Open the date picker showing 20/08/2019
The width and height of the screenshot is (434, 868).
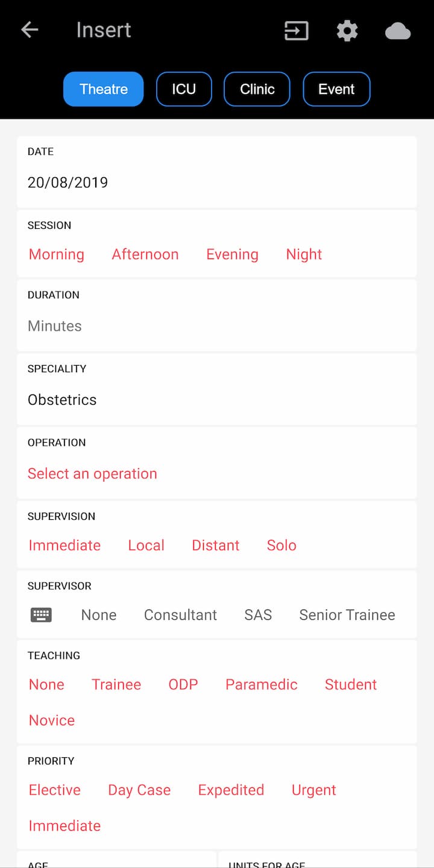68,183
